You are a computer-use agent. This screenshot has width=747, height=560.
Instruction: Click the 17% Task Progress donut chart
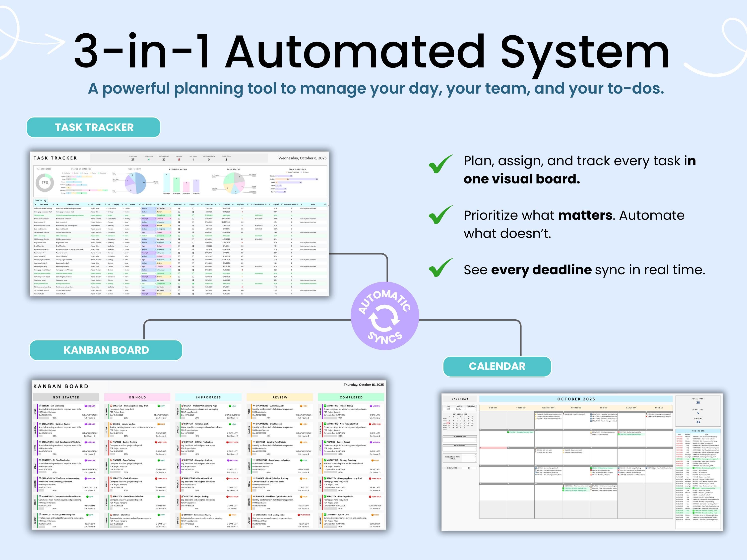(x=45, y=183)
